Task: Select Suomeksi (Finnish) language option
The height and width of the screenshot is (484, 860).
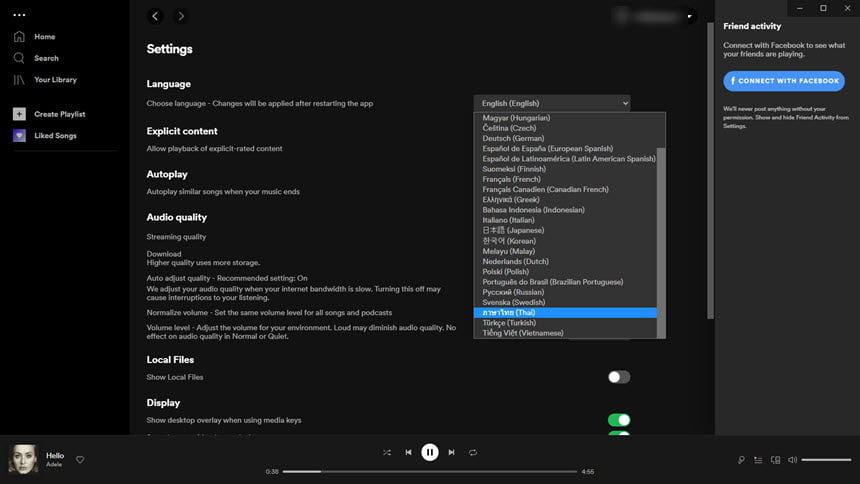Action: pos(565,169)
